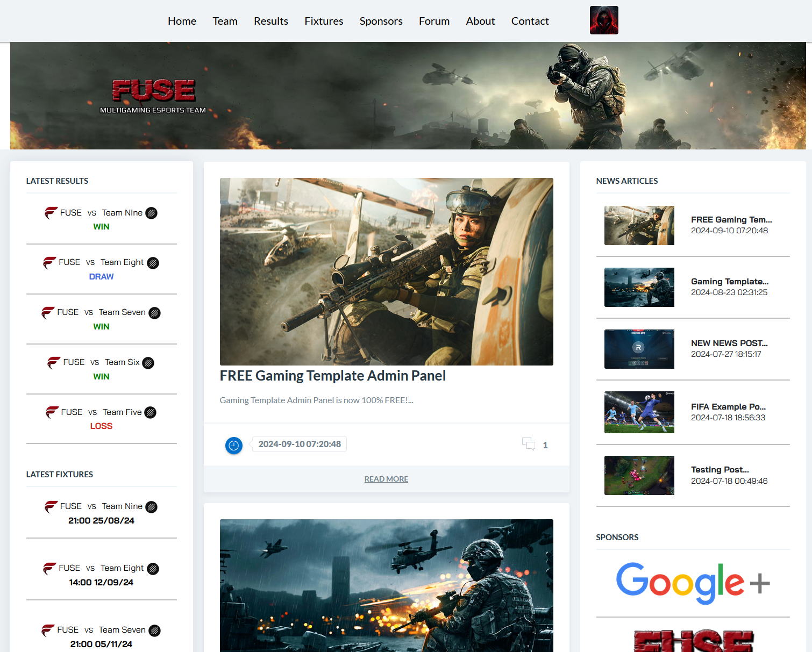The height and width of the screenshot is (652, 812).
Task: Click the Team Five round badge icon
Action: tap(151, 412)
